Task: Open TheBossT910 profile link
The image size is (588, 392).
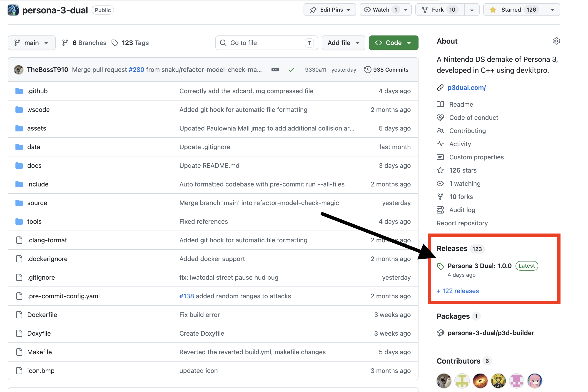Action: click(x=47, y=70)
